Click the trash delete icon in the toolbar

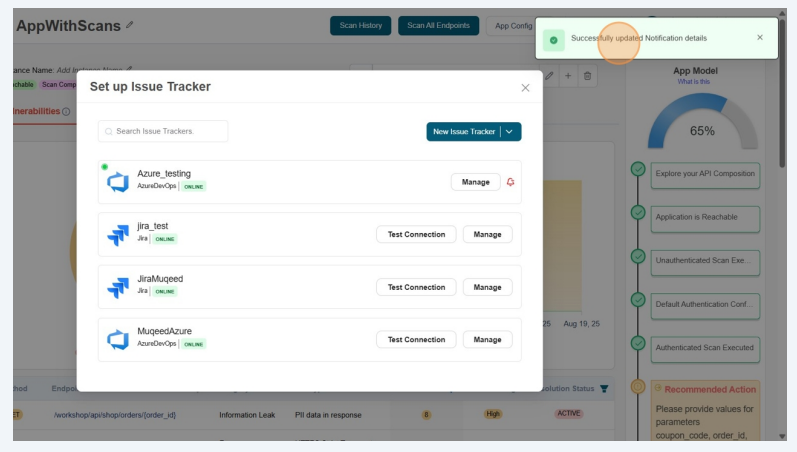[x=587, y=76]
